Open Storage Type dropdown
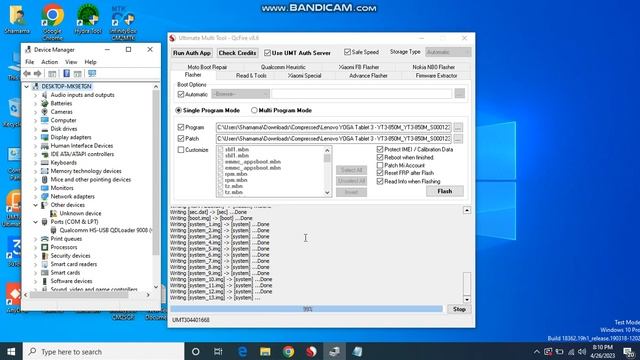The height and width of the screenshot is (360, 640). click(x=448, y=52)
